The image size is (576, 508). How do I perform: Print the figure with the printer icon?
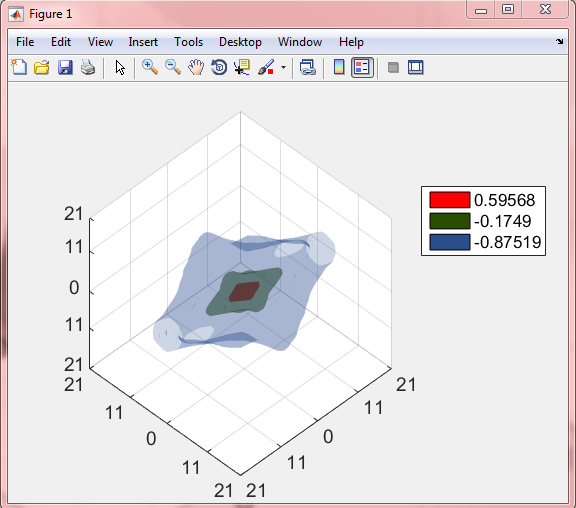click(88, 68)
